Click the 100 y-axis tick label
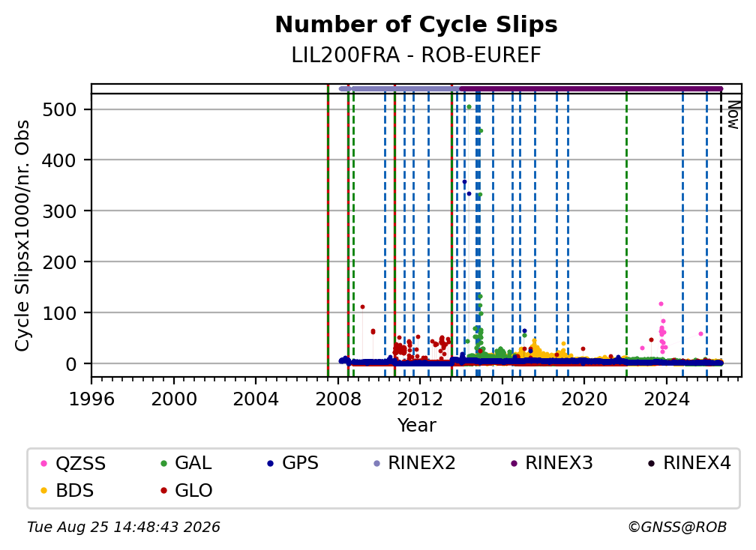The image size is (756, 550). (59, 313)
